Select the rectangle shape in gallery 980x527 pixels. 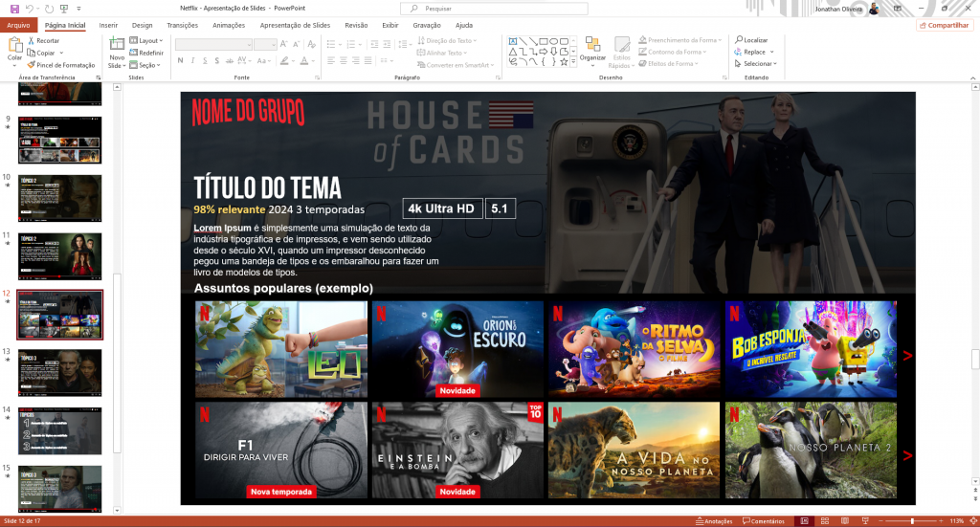[544, 41]
